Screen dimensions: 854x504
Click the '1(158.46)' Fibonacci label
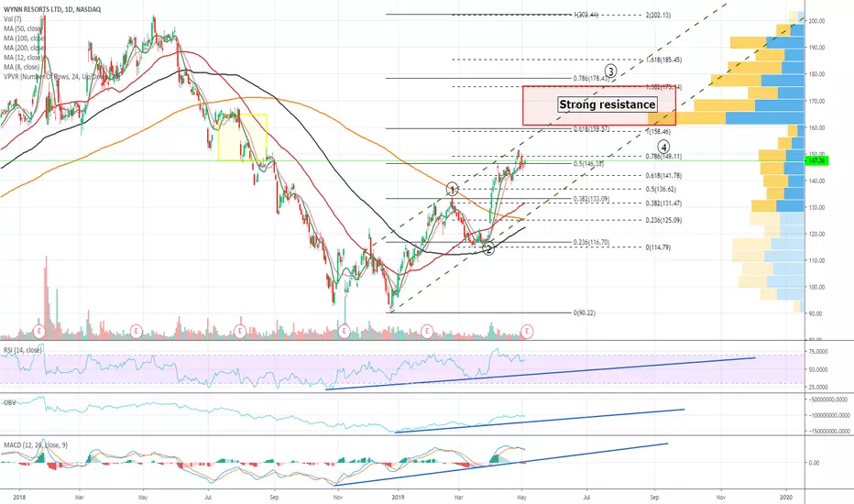[x=659, y=132]
